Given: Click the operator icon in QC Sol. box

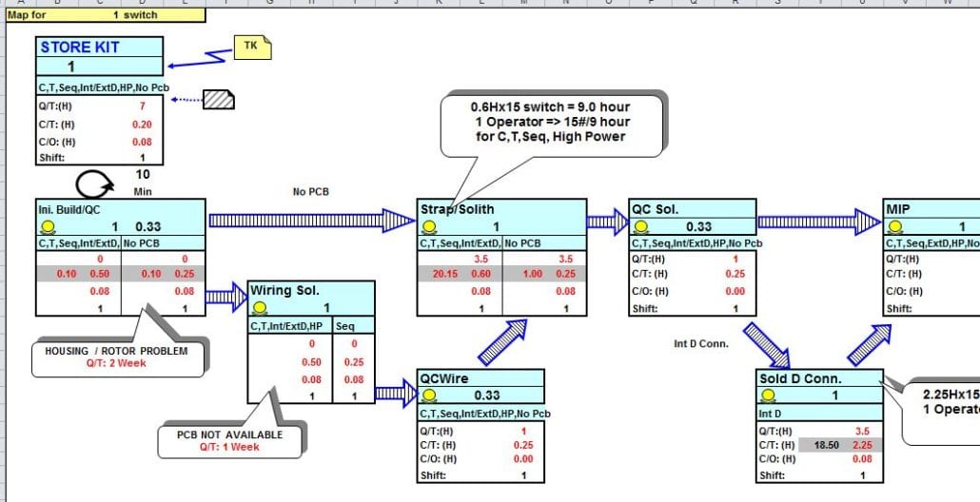Looking at the screenshot, I should (642, 226).
